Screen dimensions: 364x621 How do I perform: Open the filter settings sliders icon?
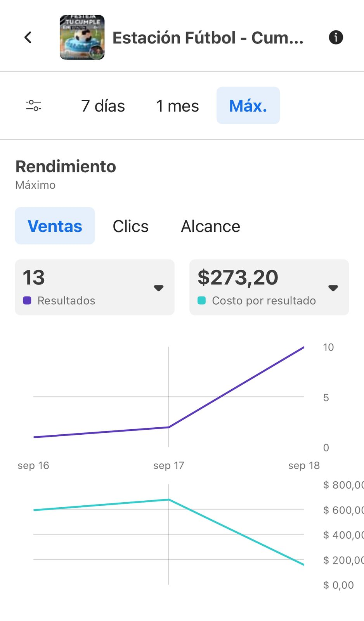[x=34, y=106]
